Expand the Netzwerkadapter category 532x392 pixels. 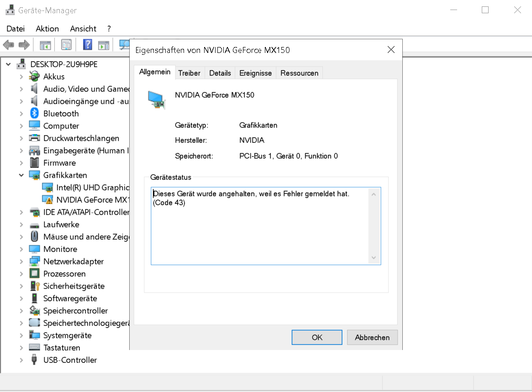tap(21, 261)
